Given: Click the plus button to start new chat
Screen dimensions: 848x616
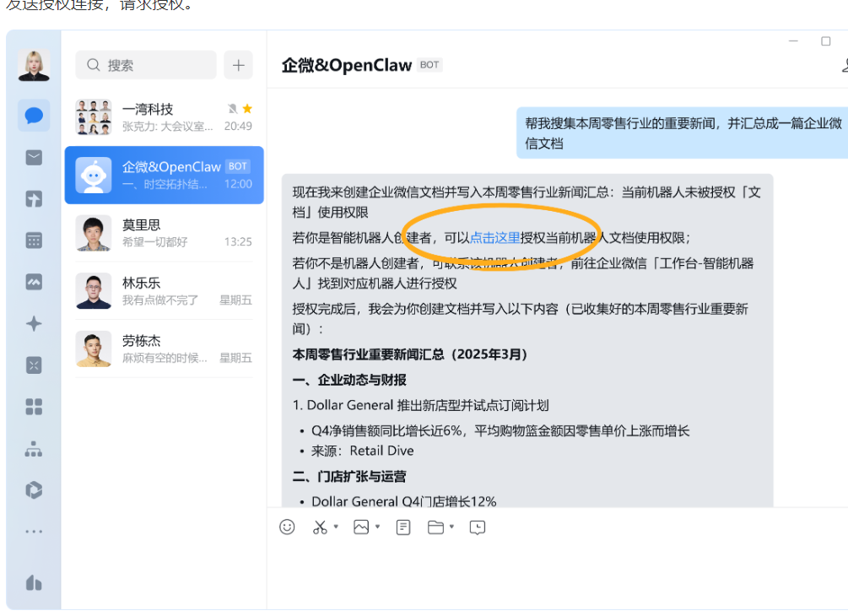Looking at the screenshot, I should coord(239,65).
